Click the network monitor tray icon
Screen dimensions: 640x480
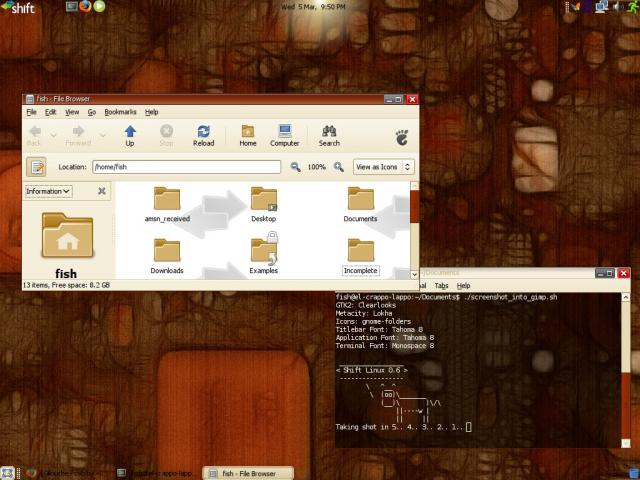click(602, 7)
